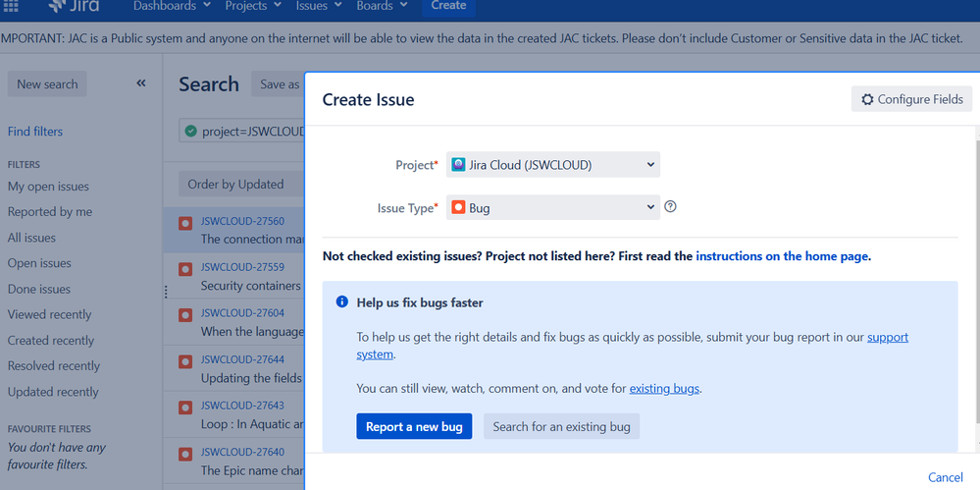Open issue JSWCLOUD-27644
This screenshot has width=980, height=490.
tap(242, 359)
